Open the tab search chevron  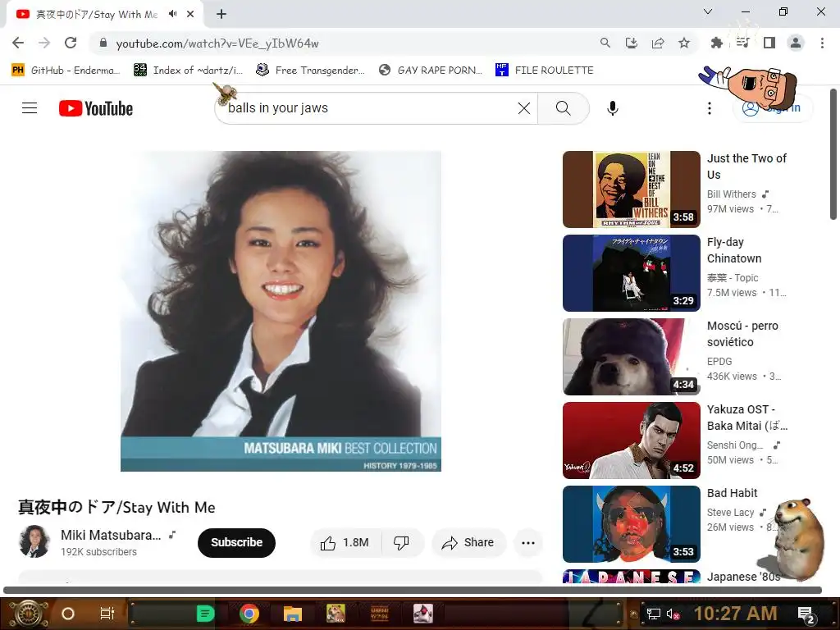pyautogui.click(x=708, y=11)
